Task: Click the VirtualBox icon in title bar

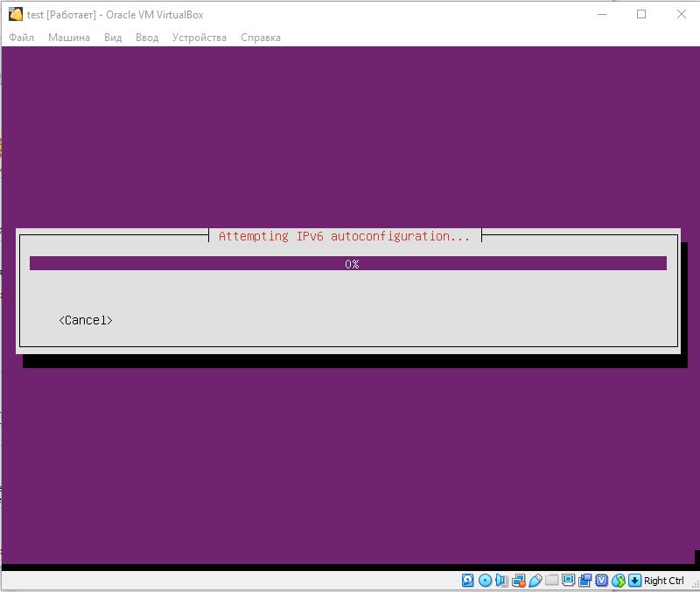Action: (x=16, y=14)
